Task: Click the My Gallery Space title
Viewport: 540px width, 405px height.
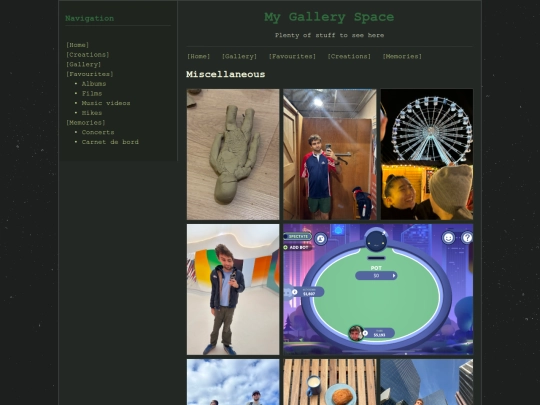Action: (329, 17)
